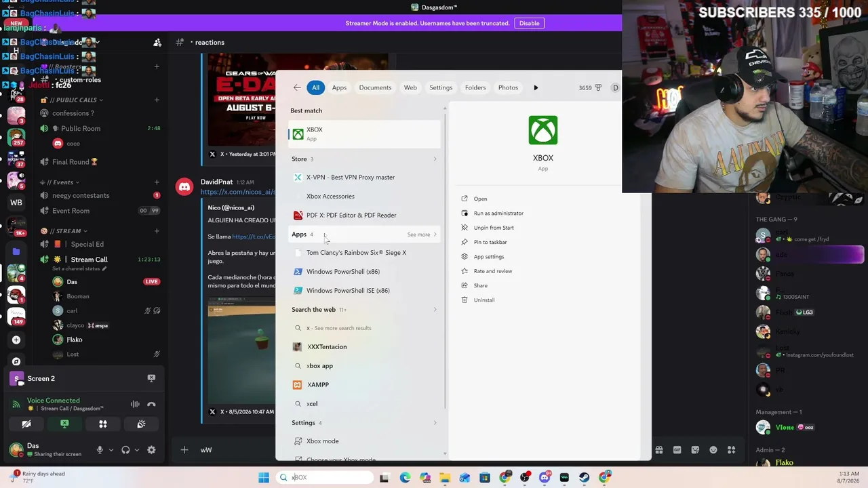Screen dimensions: 868x488
Task: Open headphone output device dropdown
Action: pos(136,450)
